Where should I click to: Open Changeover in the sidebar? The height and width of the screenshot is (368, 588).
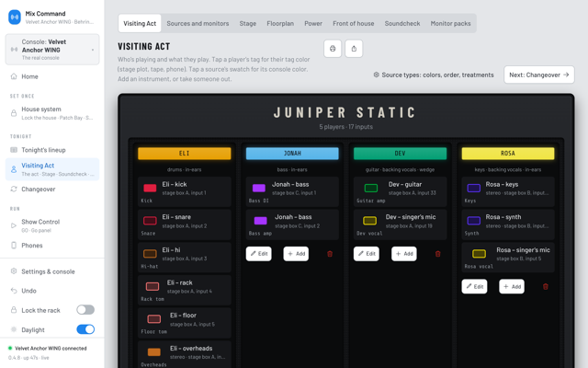pyautogui.click(x=52, y=190)
